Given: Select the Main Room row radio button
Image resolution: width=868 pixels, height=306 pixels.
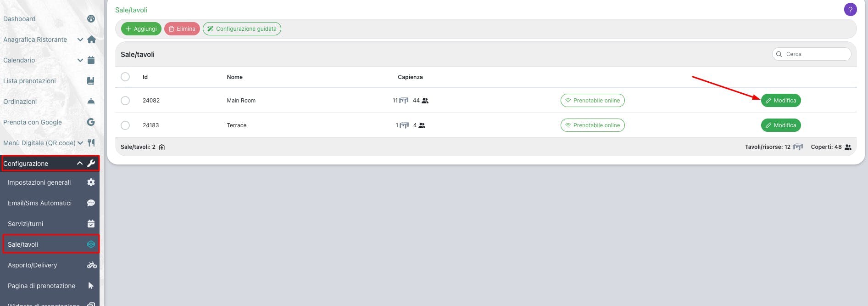Looking at the screenshot, I should tap(125, 101).
